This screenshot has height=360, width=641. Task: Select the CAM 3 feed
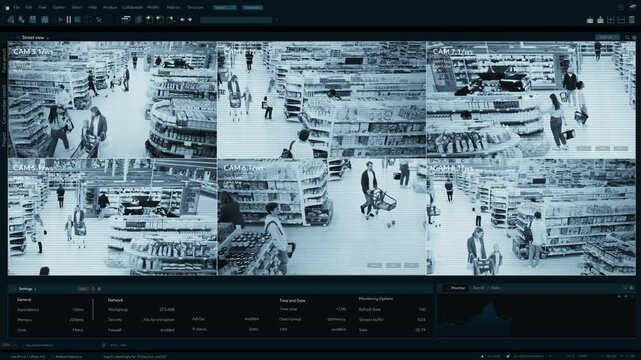pyautogui.click(x=112, y=99)
